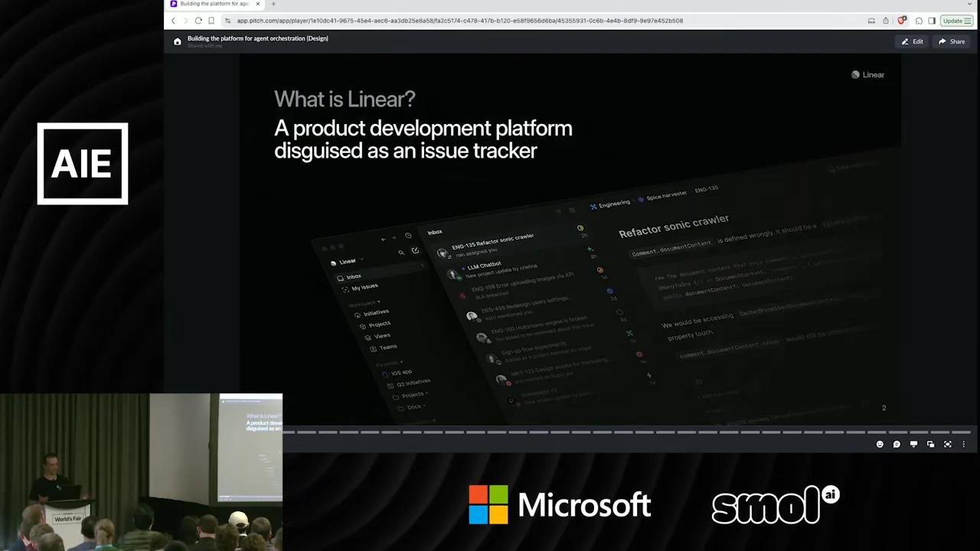Click 'Refactor sonic crawler' issue title
The height and width of the screenshot is (551, 980).
click(674, 226)
